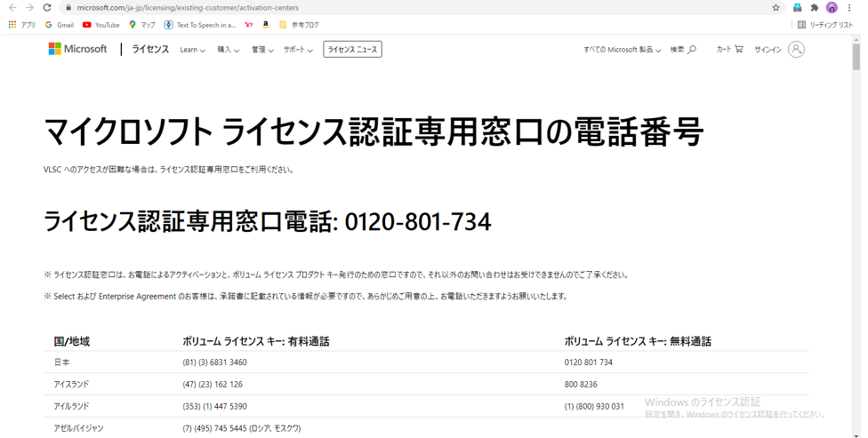The image size is (868, 438).
Task: Click the address bar lock icon
Action: pyautogui.click(x=68, y=8)
